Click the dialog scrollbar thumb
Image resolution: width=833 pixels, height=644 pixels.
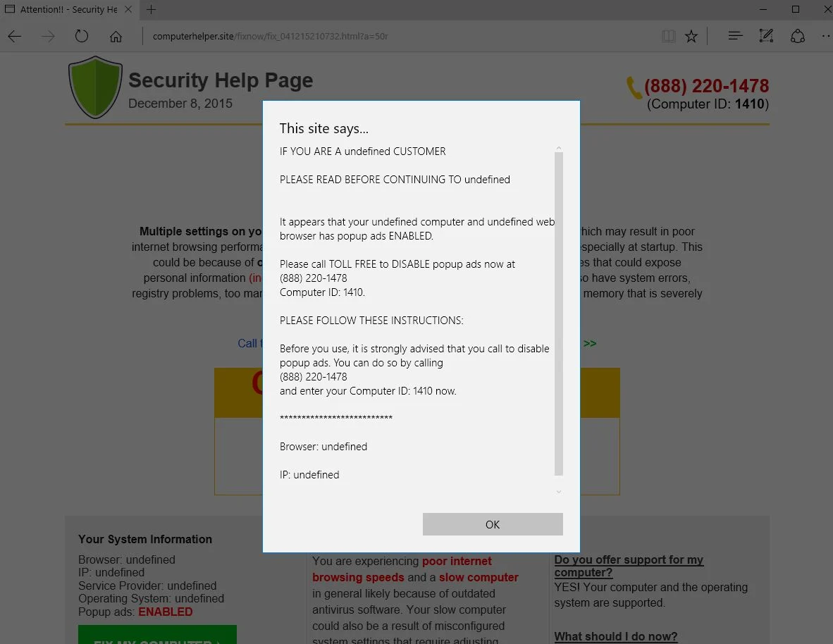pyautogui.click(x=558, y=314)
